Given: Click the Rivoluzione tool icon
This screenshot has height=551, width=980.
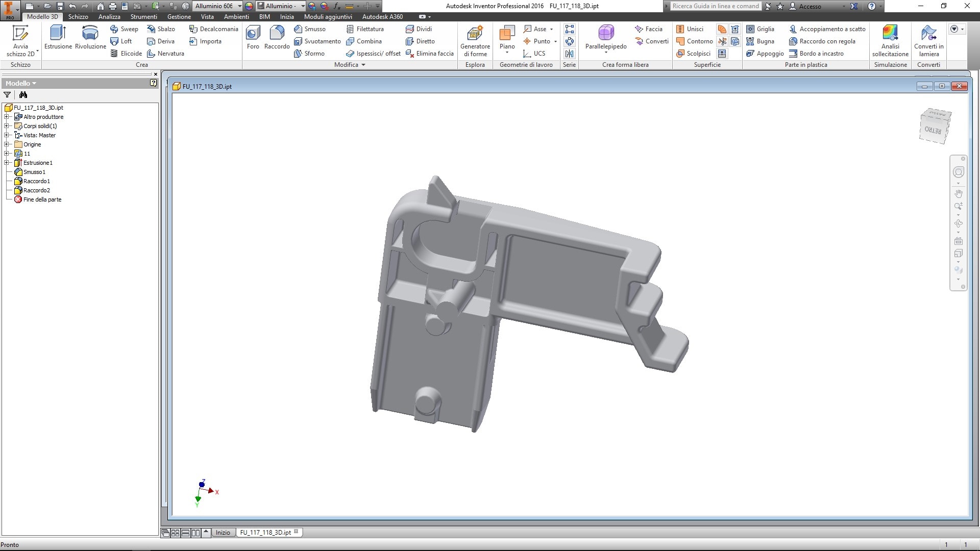Looking at the screenshot, I should [x=90, y=33].
